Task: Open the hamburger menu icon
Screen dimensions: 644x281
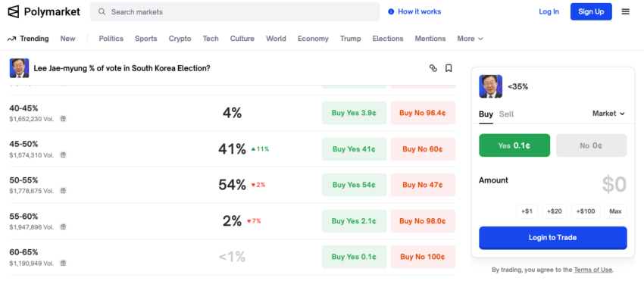Action: coord(626,11)
